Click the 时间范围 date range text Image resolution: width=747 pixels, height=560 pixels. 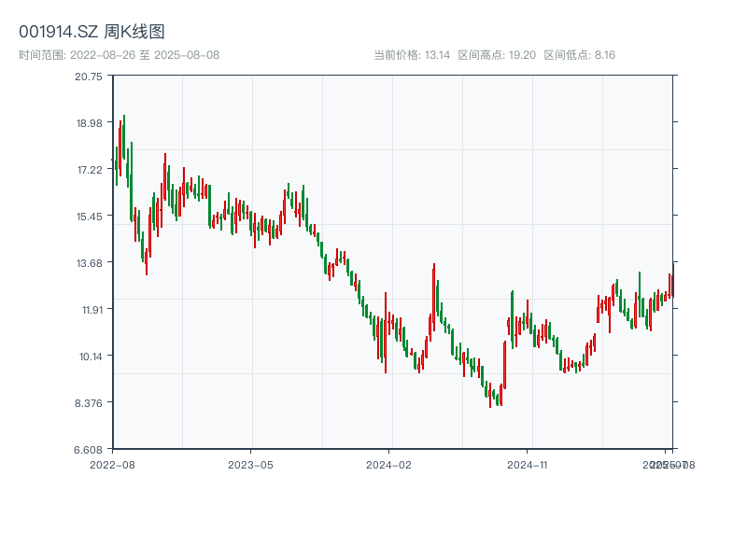[119, 55]
